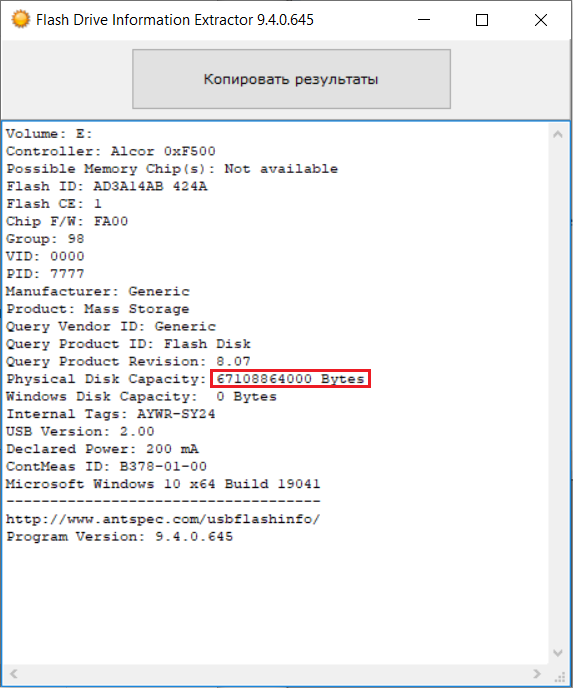The width and height of the screenshot is (573, 688).
Task: Click the 'Flash ID: AD3A14AB 424A' line
Action: point(107,186)
